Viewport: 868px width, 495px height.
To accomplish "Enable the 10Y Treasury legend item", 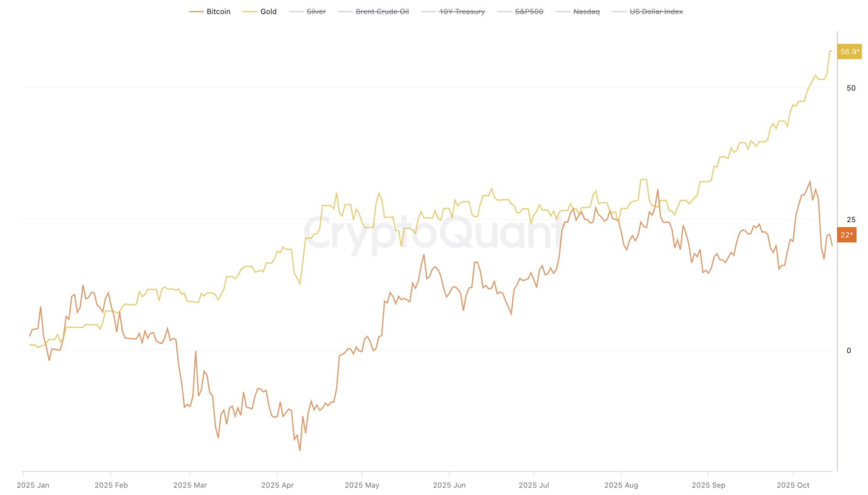I will click(x=461, y=11).
